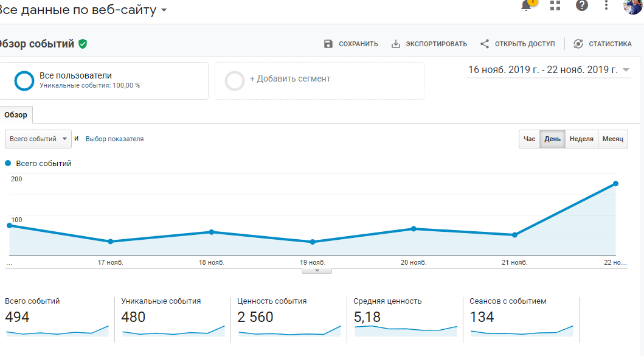Switch chart granularity to Месяц
This screenshot has width=644, height=356.
(612, 139)
